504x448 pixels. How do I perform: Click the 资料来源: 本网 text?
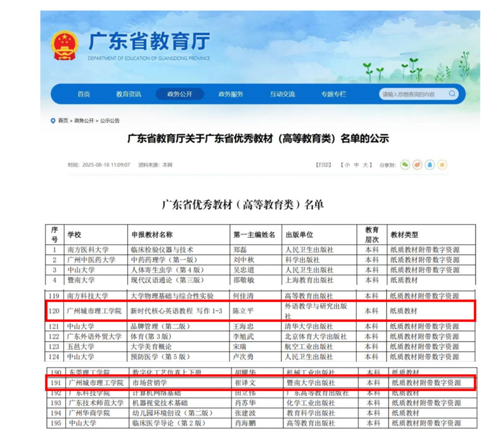point(156,165)
